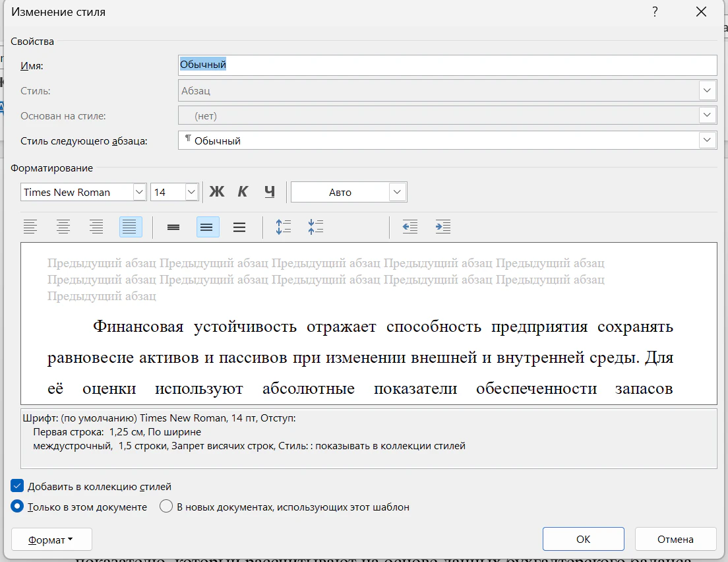Open font size dropdown arrow
The height and width of the screenshot is (562, 728).
click(x=191, y=192)
